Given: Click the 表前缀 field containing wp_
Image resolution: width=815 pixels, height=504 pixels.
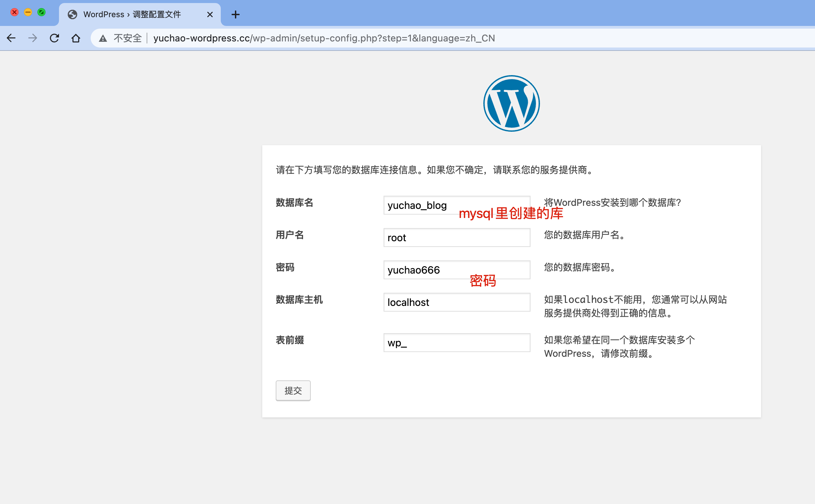Looking at the screenshot, I should pyautogui.click(x=457, y=343).
